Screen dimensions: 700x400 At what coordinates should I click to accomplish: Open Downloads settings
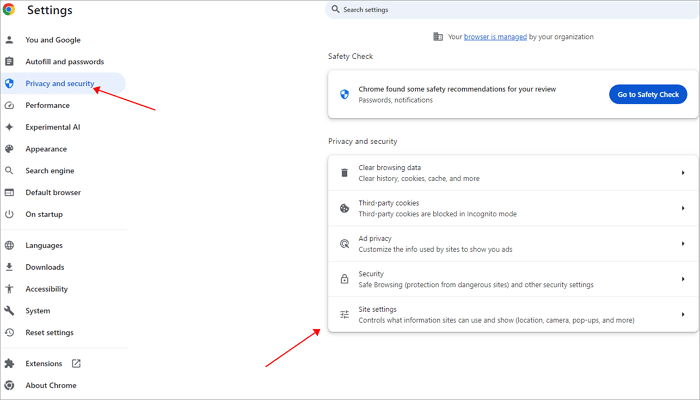pyautogui.click(x=45, y=267)
